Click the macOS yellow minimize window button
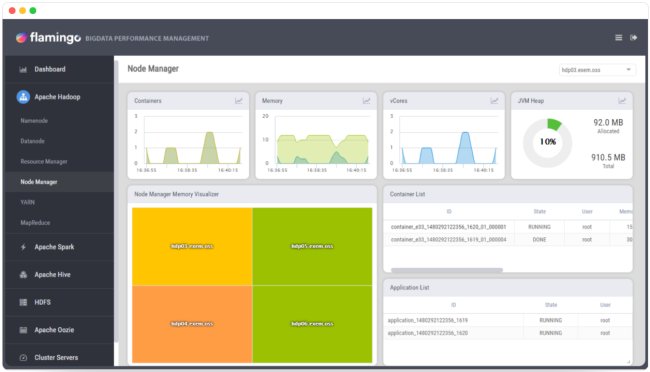650x372 pixels. (22, 10)
